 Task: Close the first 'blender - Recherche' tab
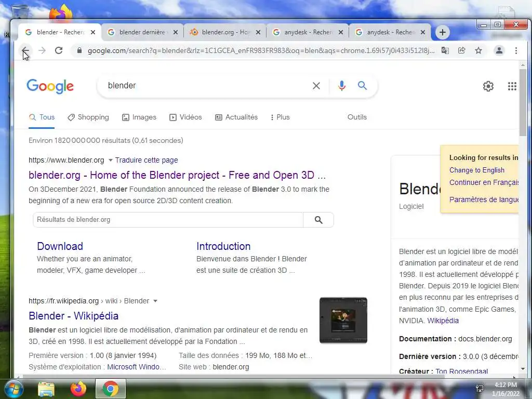(x=93, y=32)
